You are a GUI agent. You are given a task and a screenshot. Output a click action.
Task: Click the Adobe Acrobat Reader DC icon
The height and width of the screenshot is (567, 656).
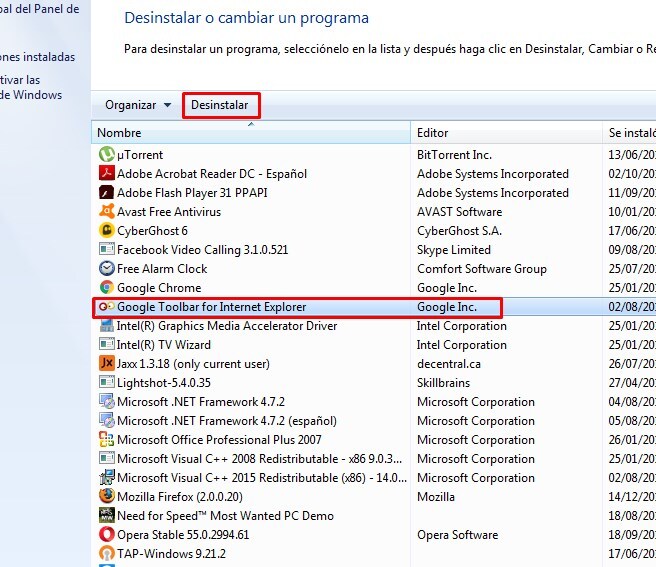click(x=107, y=173)
